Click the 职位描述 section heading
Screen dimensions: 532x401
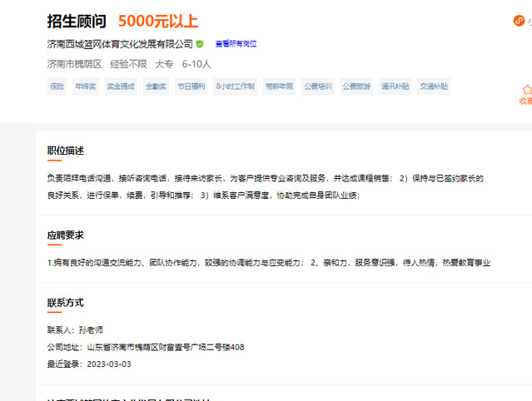click(65, 151)
